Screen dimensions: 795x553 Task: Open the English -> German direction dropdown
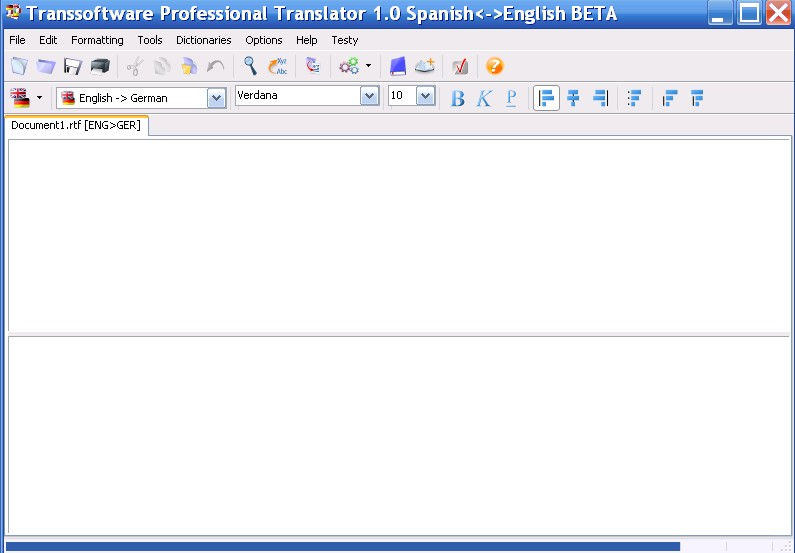[216, 98]
